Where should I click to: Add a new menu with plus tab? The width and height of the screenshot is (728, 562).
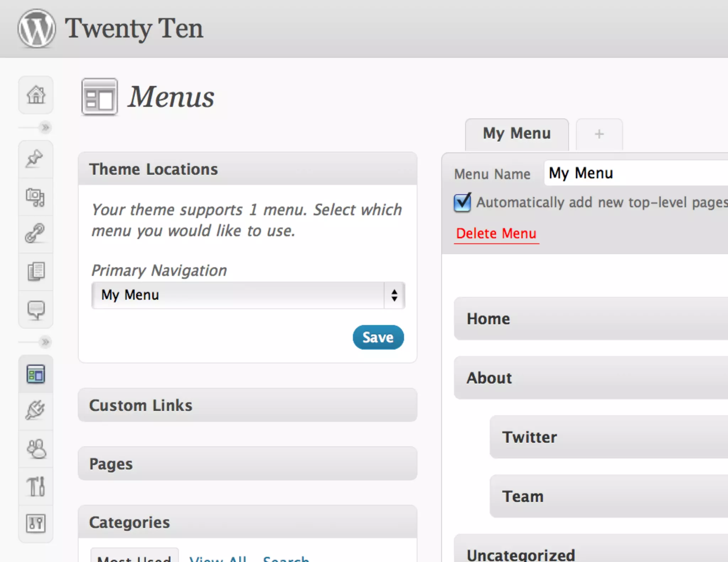[x=599, y=134]
